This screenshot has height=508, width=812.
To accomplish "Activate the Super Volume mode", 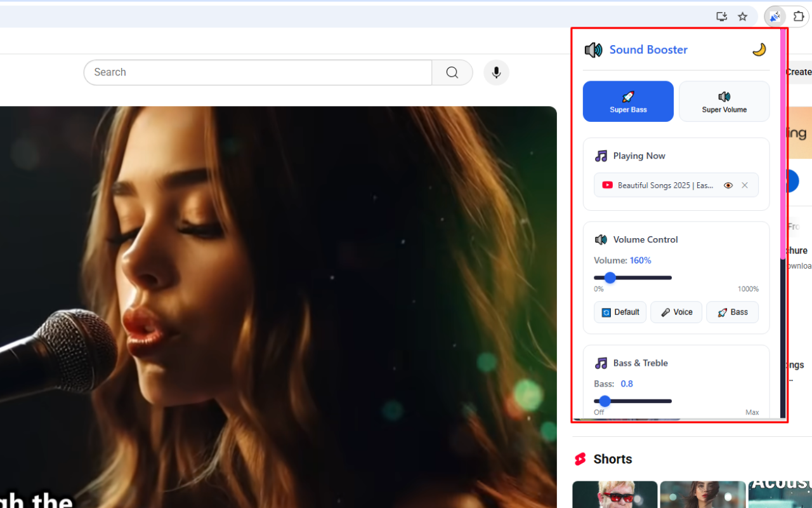I will point(724,101).
